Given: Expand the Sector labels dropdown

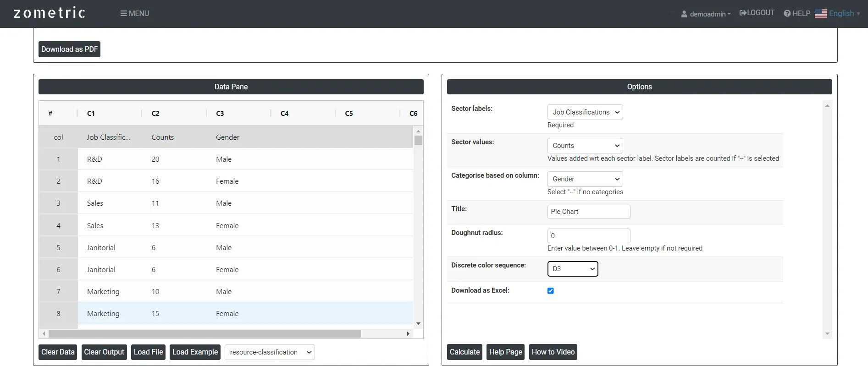Looking at the screenshot, I should click(585, 112).
